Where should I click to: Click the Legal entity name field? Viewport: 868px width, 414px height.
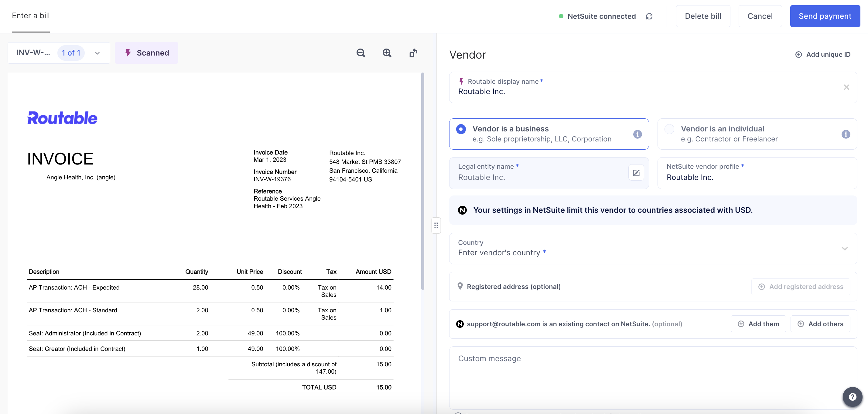point(548,173)
